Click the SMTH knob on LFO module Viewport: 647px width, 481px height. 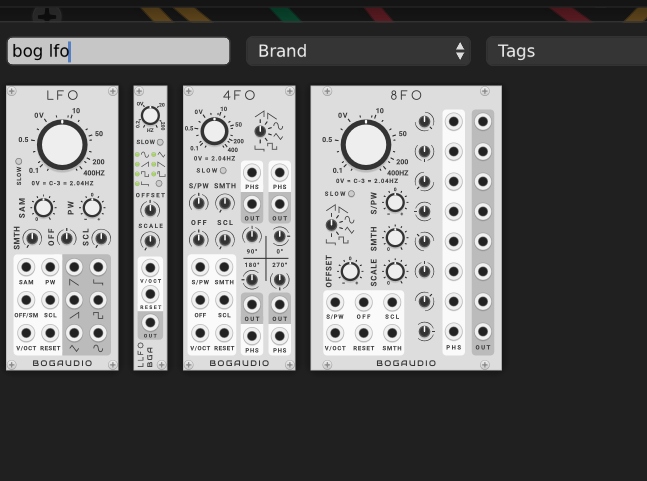click(x=32, y=238)
